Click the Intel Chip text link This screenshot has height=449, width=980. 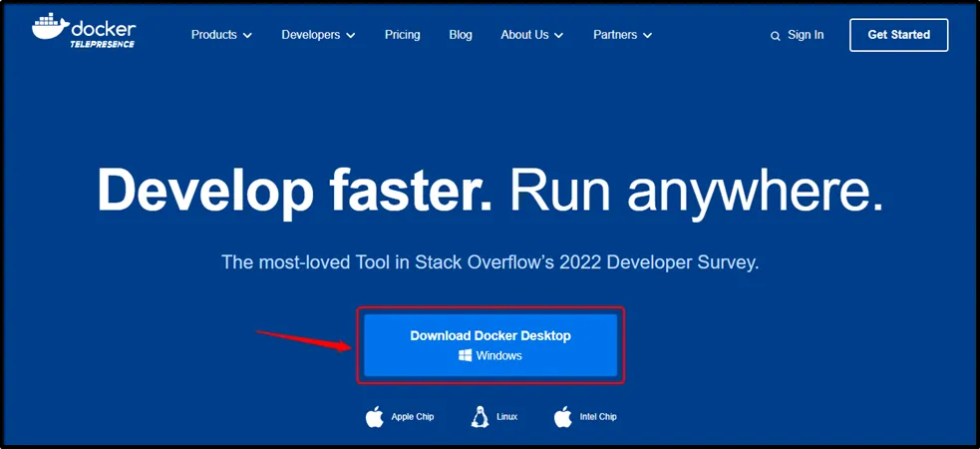(598, 416)
